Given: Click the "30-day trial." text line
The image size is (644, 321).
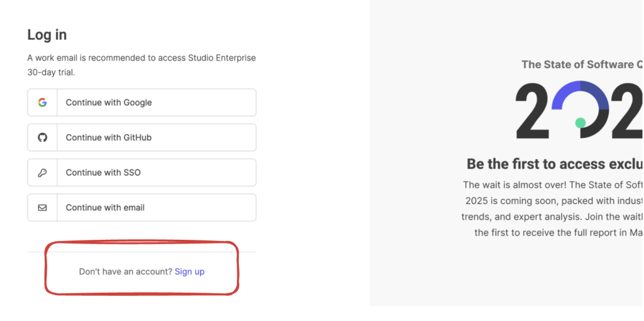Looking at the screenshot, I should coord(51,72).
